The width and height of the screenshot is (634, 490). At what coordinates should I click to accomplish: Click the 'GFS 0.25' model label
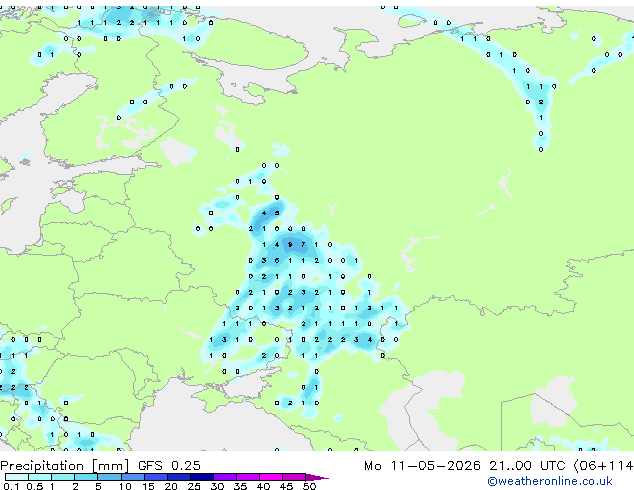click(169, 466)
